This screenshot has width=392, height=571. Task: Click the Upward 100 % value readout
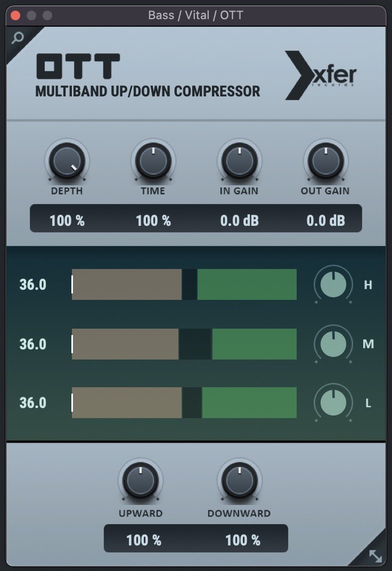[x=144, y=540]
